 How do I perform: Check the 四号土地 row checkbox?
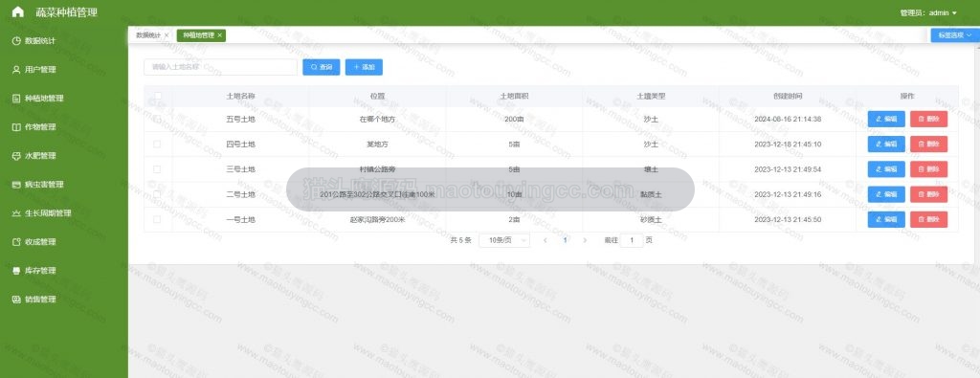click(158, 145)
